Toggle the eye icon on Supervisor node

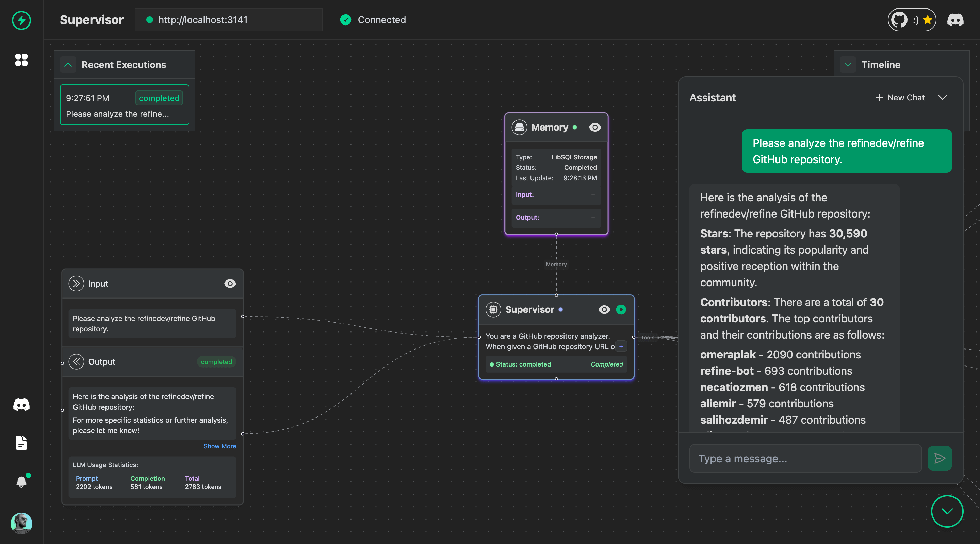604,309
